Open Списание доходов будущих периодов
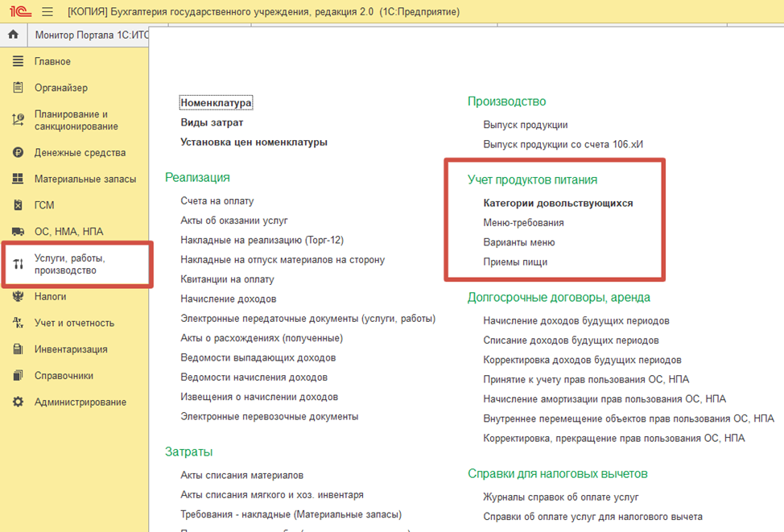Viewport: 784px width, 532px height. click(571, 340)
